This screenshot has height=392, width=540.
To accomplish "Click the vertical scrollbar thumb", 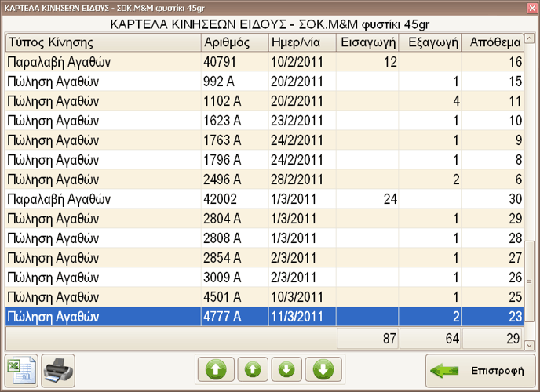I will [x=529, y=281].
